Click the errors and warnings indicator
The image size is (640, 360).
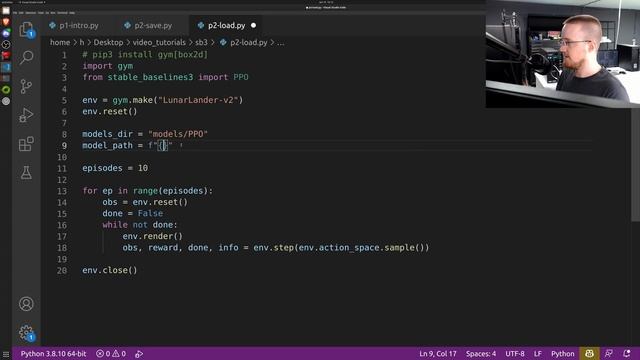[111, 353]
